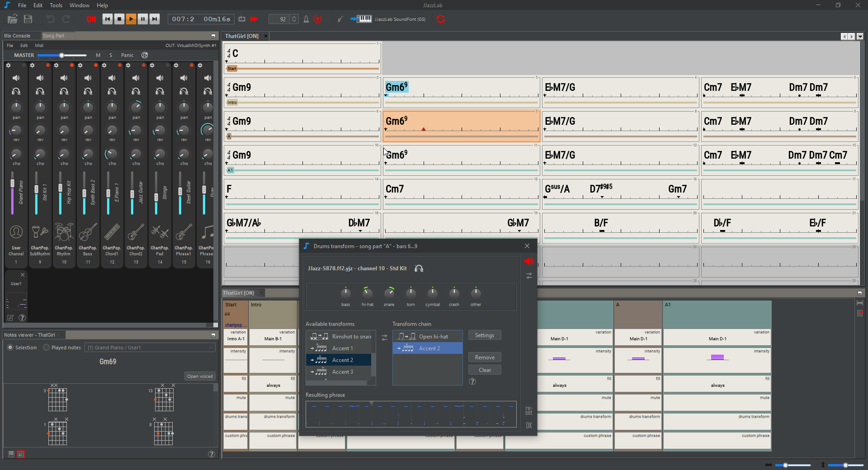868x470 pixels.
Task: Open the chord editor tab list dropdown arrow
Action: click(x=860, y=36)
